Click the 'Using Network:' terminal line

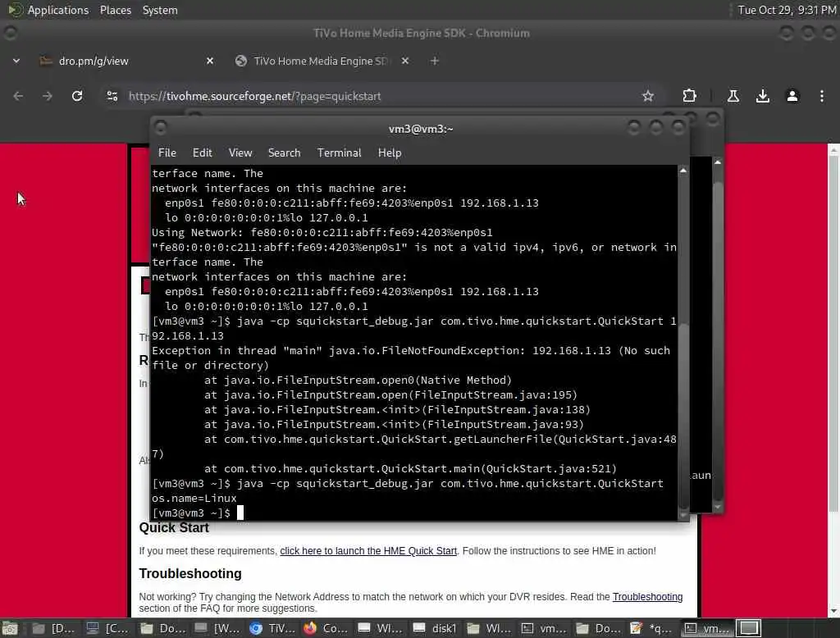tap(322, 233)
